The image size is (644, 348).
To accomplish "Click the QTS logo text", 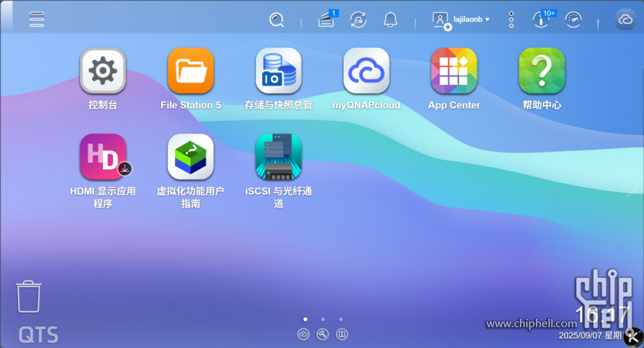I will [38, 335].
